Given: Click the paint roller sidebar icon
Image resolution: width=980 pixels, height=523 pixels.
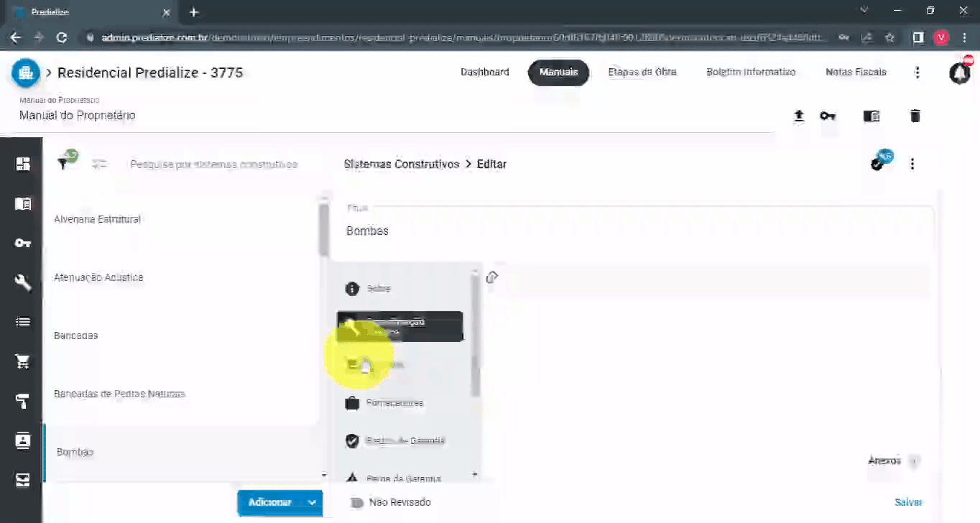Looking at the screenshot, I should click(x=23, y=401).
